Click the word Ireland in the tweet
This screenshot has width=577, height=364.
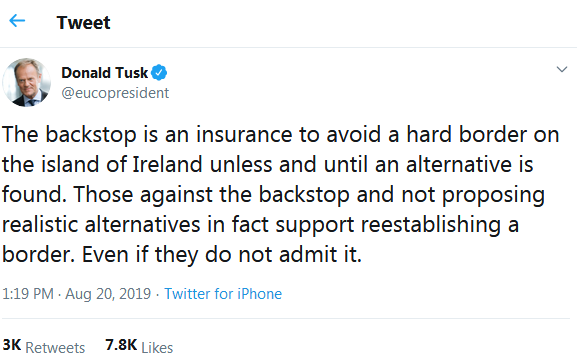coord(167,164)
